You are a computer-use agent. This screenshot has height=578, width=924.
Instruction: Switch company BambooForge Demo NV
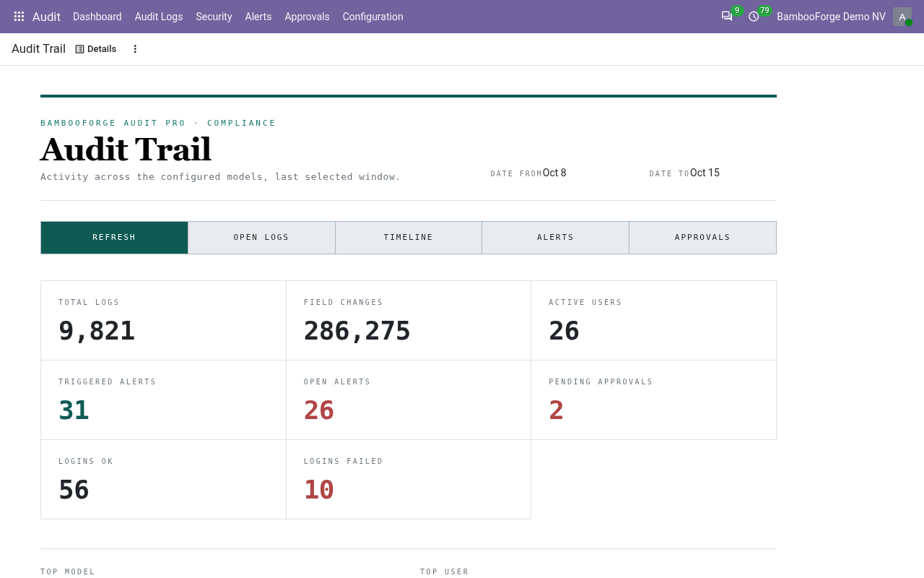(x=831, y=17)
